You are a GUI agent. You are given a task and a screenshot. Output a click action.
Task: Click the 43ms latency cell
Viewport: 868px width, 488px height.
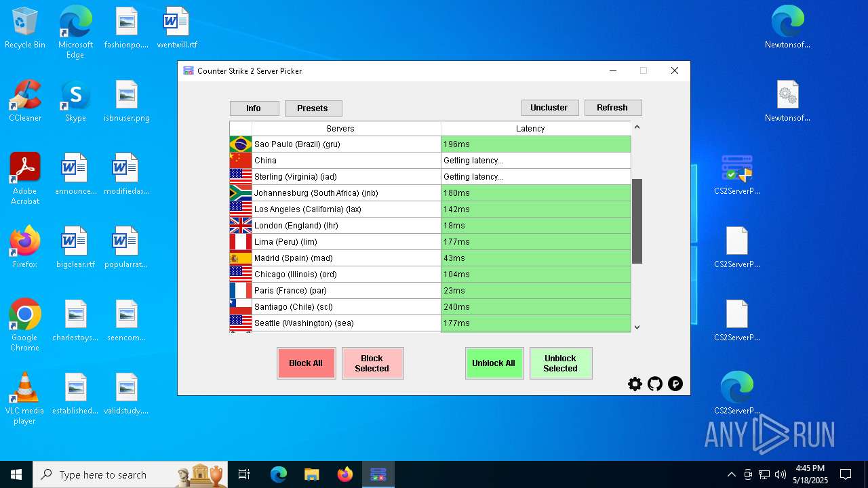click(x=536, y=258)
